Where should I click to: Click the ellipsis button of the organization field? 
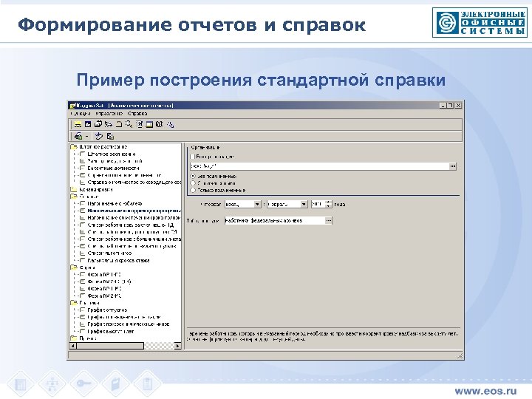[453, 166]
